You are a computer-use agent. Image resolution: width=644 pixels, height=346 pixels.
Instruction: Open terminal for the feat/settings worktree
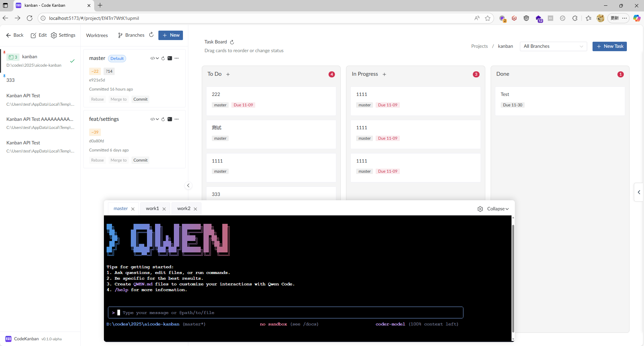point(170,119)
